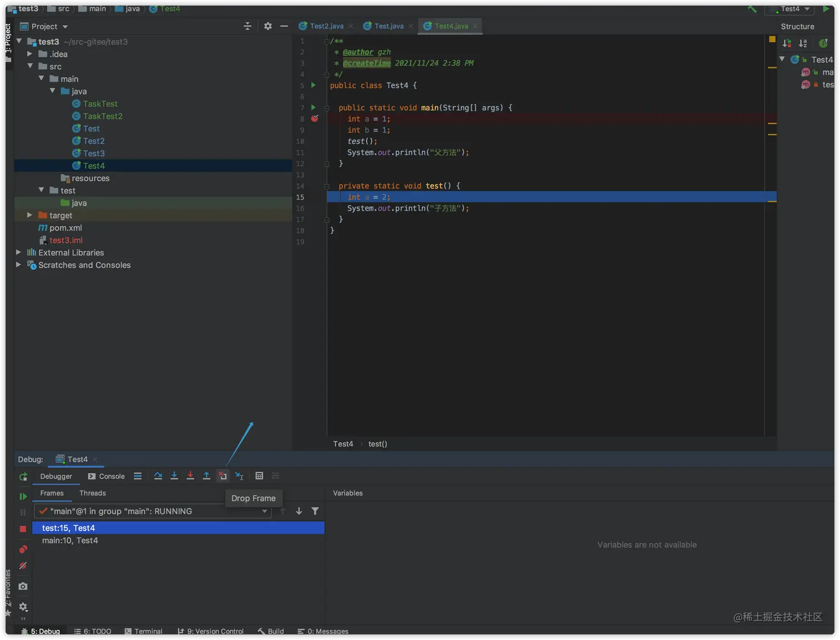This screenshot has height=640, width=840.
Task: Click the Drop Frame icon
Action: (222, 476)
